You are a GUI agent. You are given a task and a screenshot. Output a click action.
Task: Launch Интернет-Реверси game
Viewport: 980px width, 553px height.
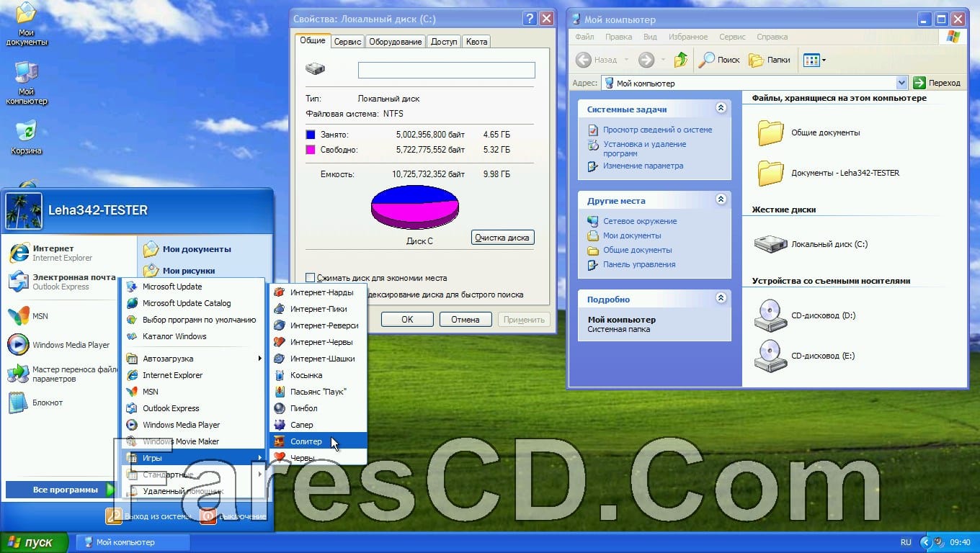pos(318,325)
